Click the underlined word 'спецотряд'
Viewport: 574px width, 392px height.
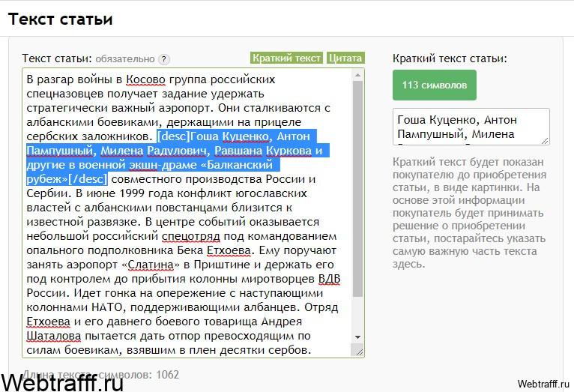point(191,236)
